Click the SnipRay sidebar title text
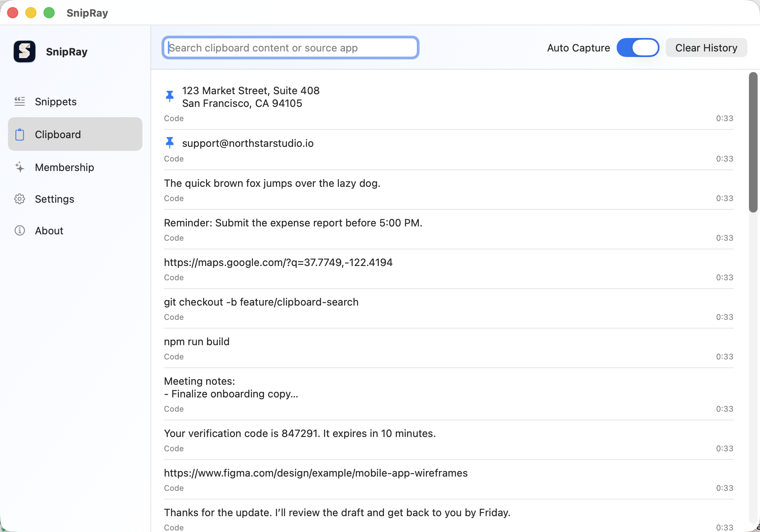The image size is (760, 532). [x=66, y=52]
